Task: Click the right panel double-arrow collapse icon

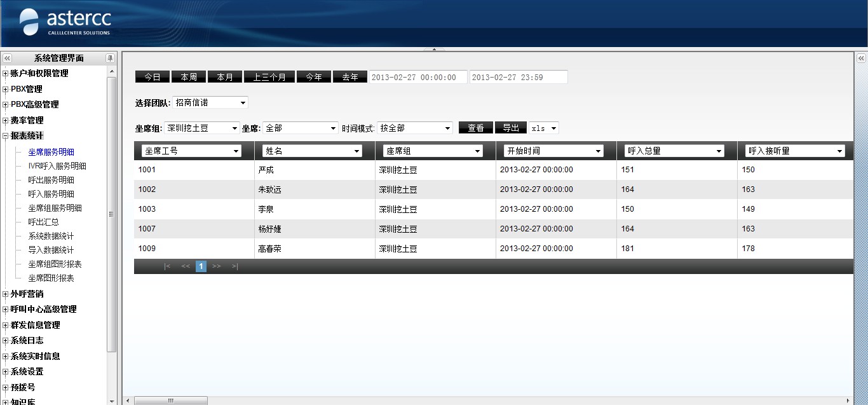Action: 861,58
